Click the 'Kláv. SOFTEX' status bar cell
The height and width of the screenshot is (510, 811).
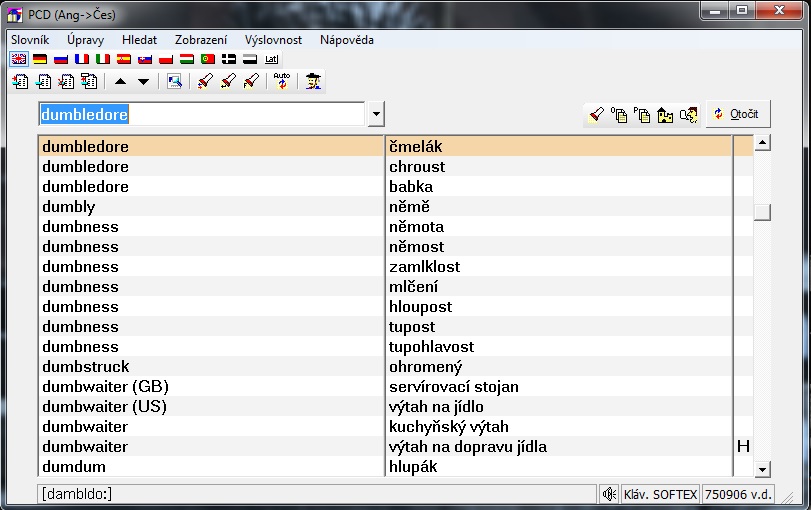(660, 494)
